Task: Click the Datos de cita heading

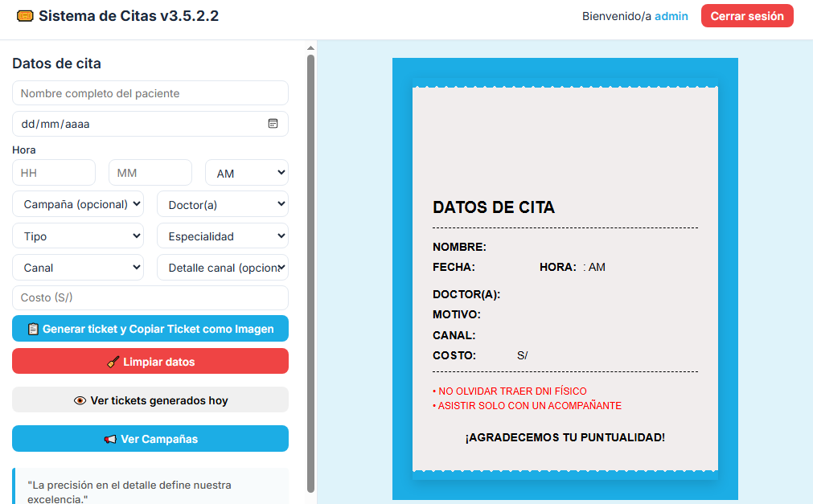Action: coord(56,64)
